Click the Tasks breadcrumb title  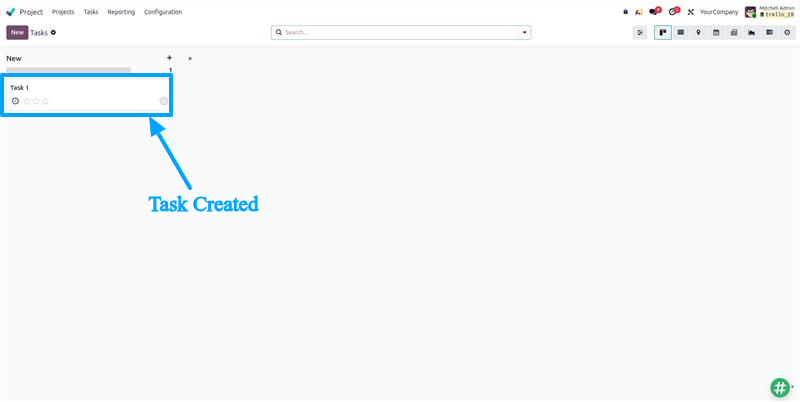pos(39,33)
